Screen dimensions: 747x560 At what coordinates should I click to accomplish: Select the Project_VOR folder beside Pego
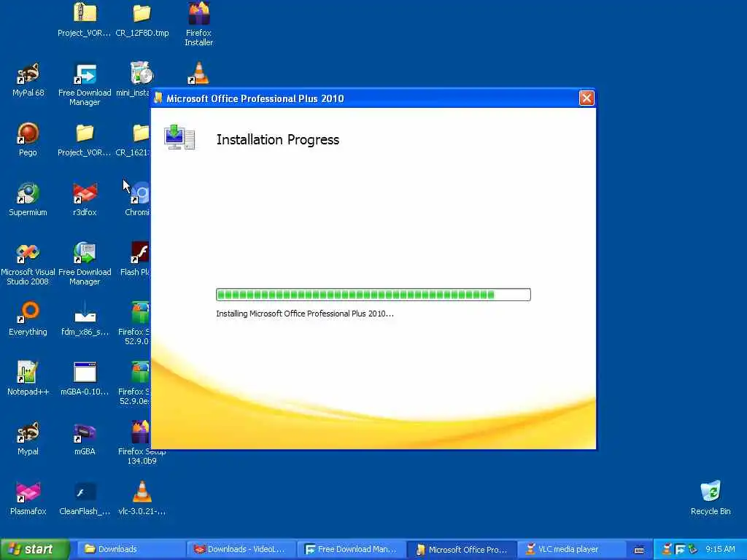coord(85,134)
